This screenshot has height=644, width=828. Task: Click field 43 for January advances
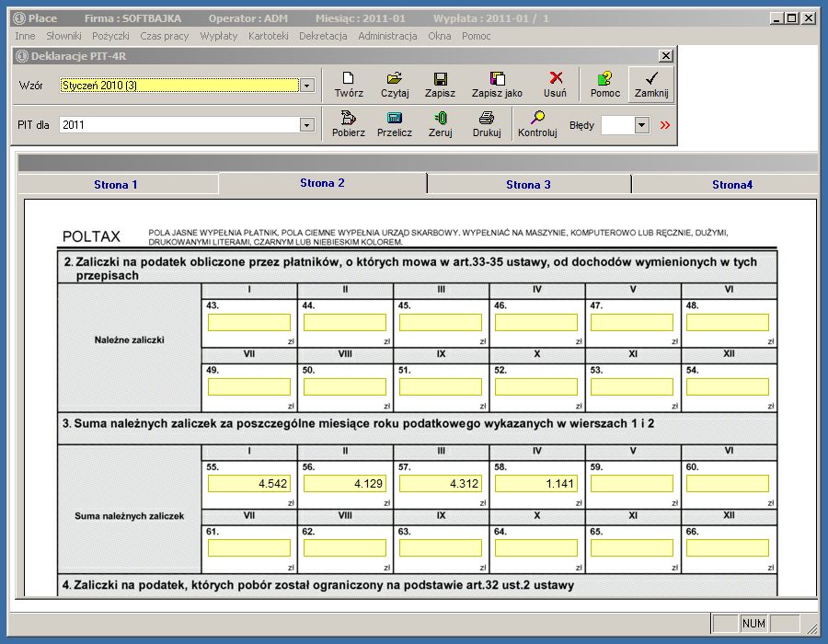[249, 323]
